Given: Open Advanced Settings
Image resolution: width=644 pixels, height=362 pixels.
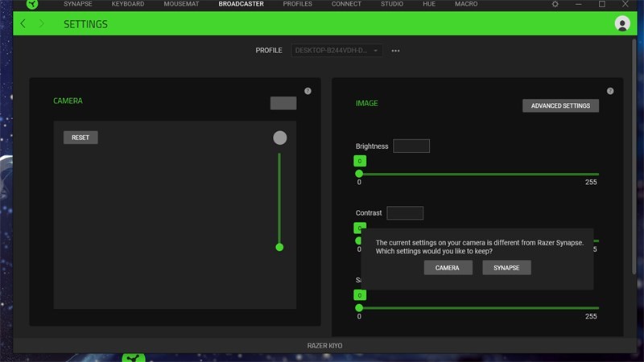Looking at the screenshot, I should pos(560,105).
